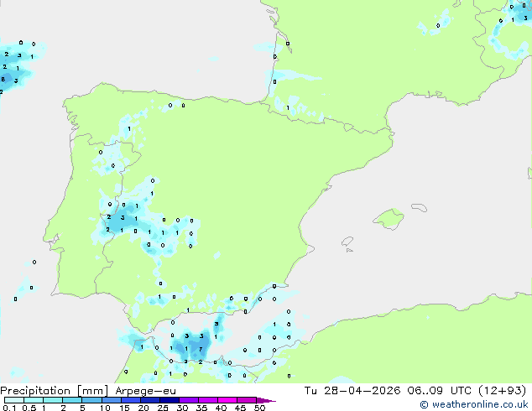Image resolution: width=532 pixels, height=411 pixels.
Task: Click the '0.1' legend scale label
Action: [9, 408]
